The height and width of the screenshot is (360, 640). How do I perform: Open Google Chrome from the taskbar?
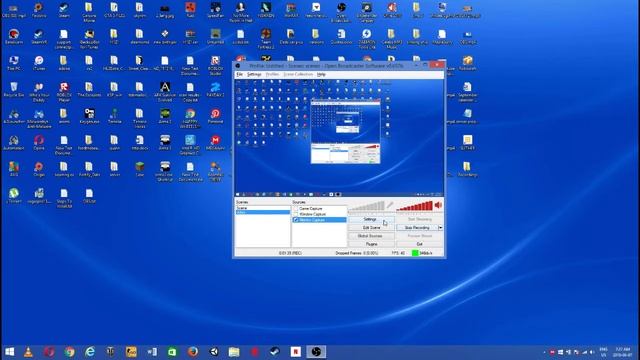click(x=69, y=351)
